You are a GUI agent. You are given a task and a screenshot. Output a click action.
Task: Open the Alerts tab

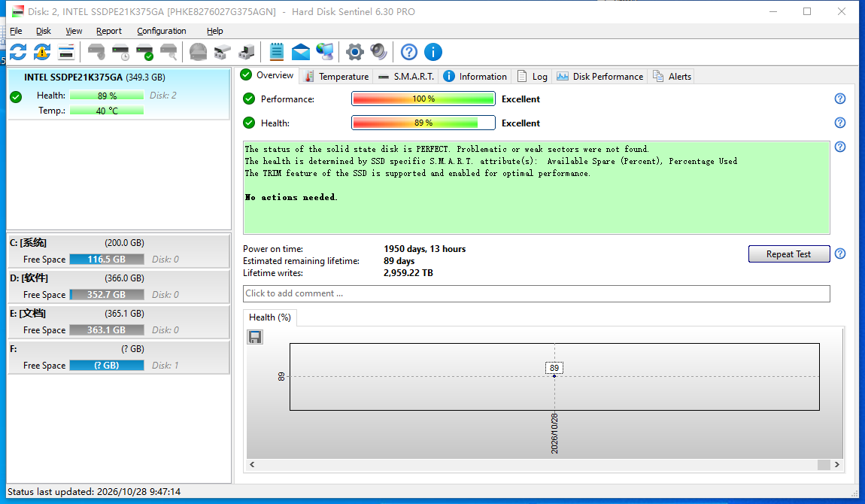coord(672,77)
